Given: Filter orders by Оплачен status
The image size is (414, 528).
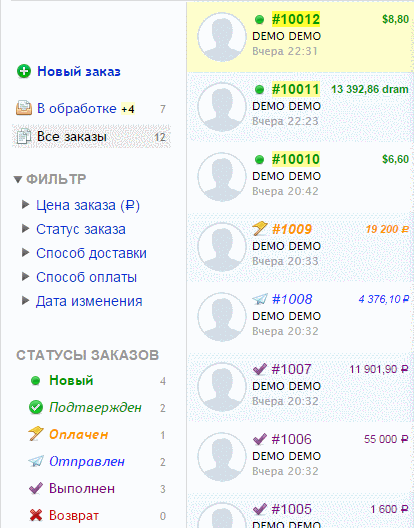Looking at the screenshot, I should pos(78,434).
